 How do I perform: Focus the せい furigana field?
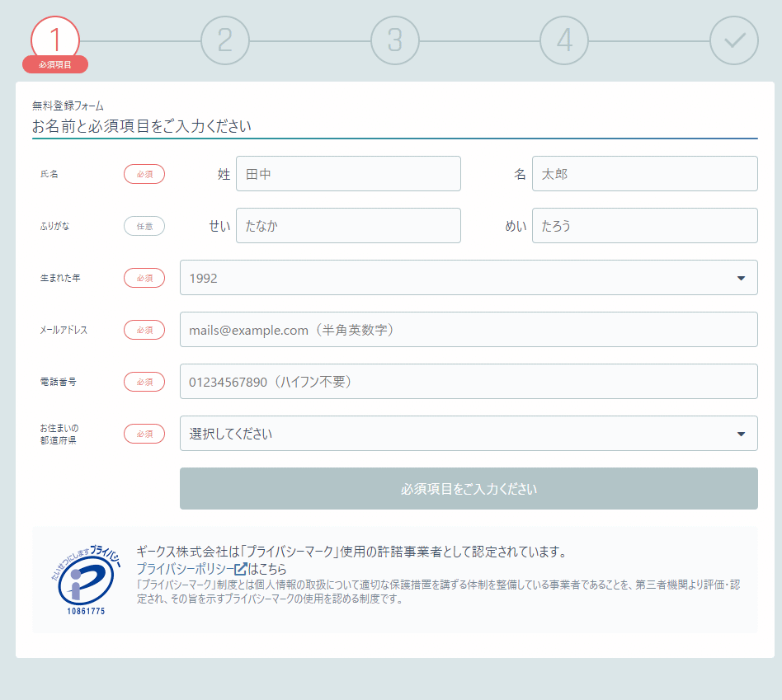(347, 226)
